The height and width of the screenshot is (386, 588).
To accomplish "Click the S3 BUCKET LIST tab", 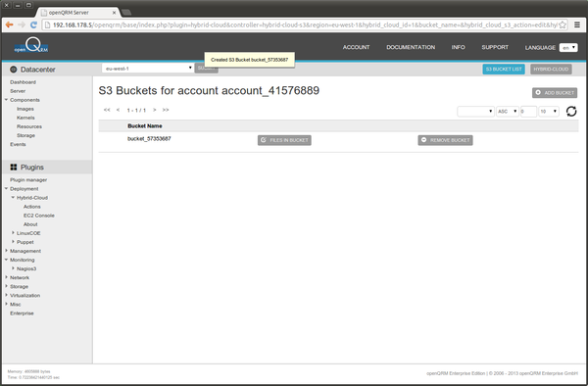I will pyautogui.click(x=504, y=69).
